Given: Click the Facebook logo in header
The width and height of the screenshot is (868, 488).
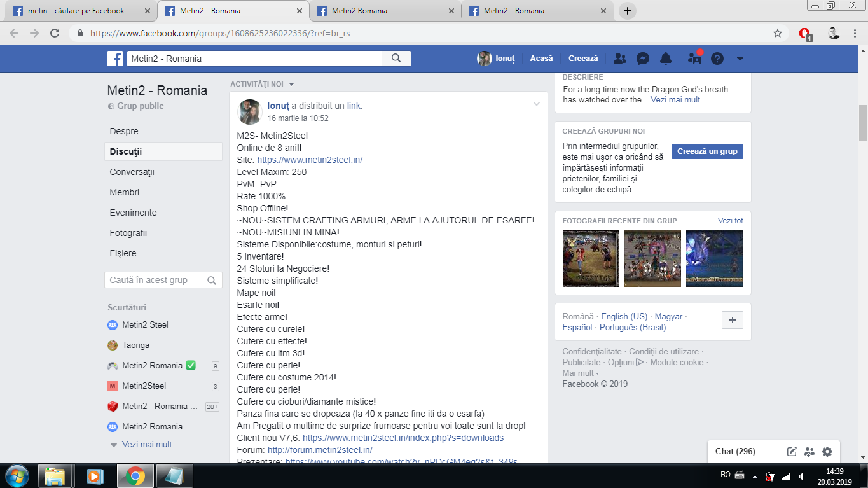Looking at the screenshot, I should pos(115,59).
